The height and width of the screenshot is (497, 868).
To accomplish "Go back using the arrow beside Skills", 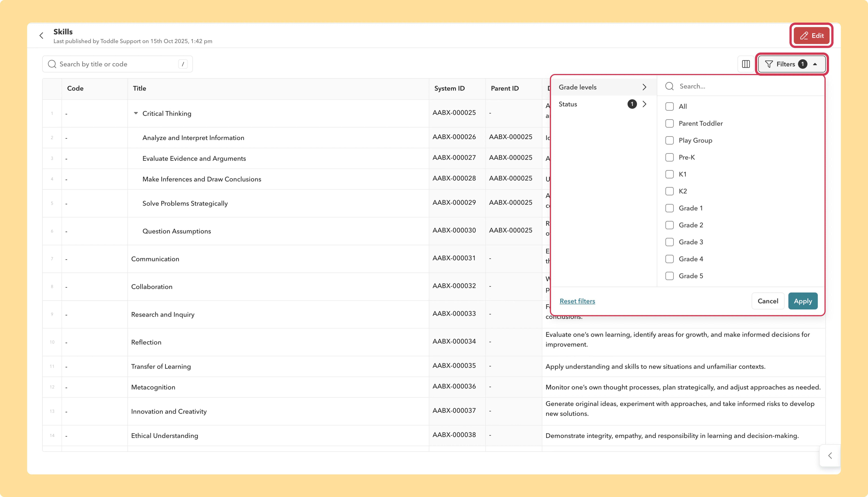I will pyautogui.click(x=41, y=35).
